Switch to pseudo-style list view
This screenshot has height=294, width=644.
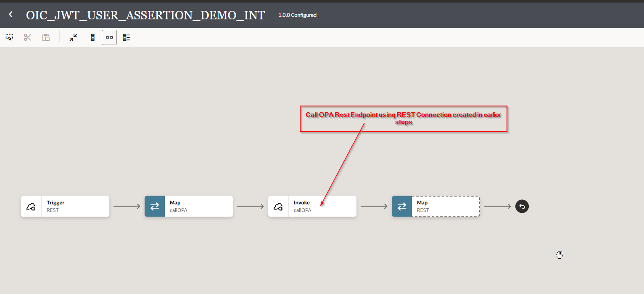coord(126,37)
